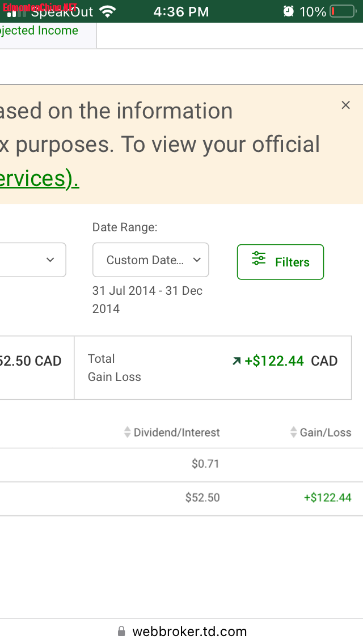
Task: Sort by Dividend/Interest column arrows
Action: (128, 433)
